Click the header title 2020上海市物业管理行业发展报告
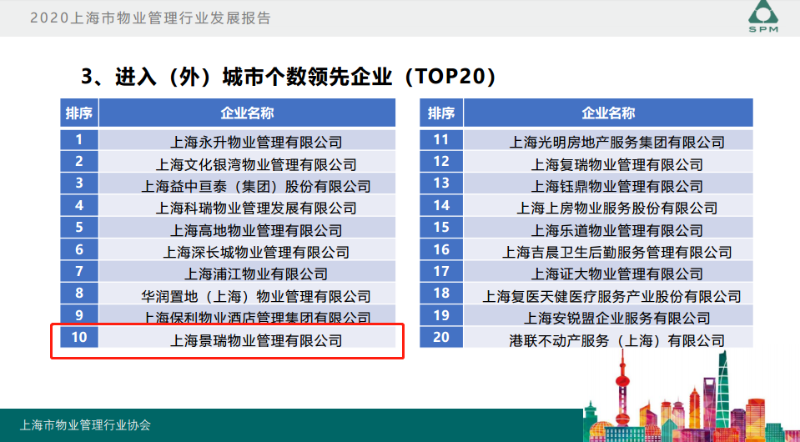The width and height of the screenshot is (800, 442). click(151, 18)
